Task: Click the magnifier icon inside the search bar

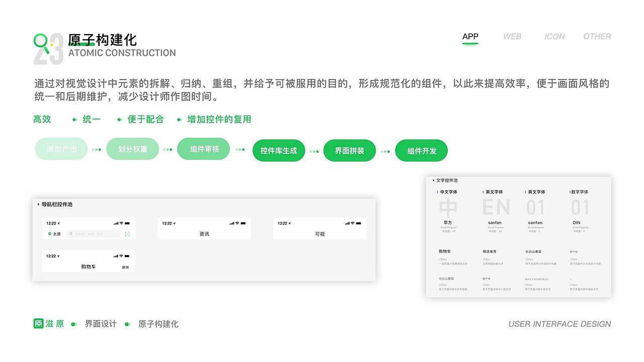Action: (71, 234)
